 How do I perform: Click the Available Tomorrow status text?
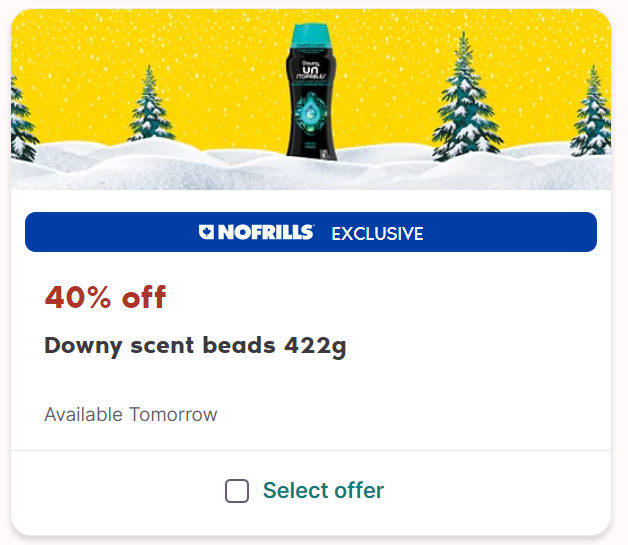click(131, 414)
